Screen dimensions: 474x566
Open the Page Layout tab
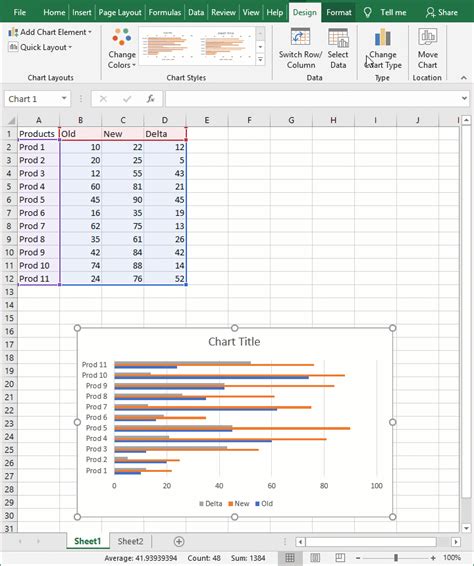(120, 12)
